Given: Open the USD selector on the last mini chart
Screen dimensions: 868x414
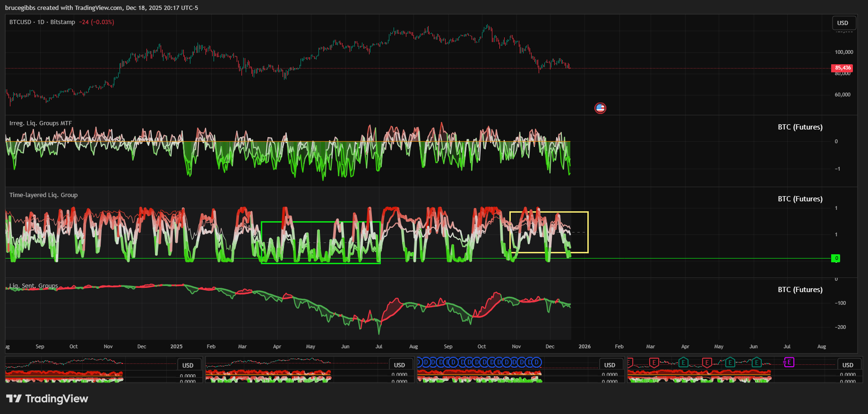Looking at the screenshot, I should (x=848, y=365).
